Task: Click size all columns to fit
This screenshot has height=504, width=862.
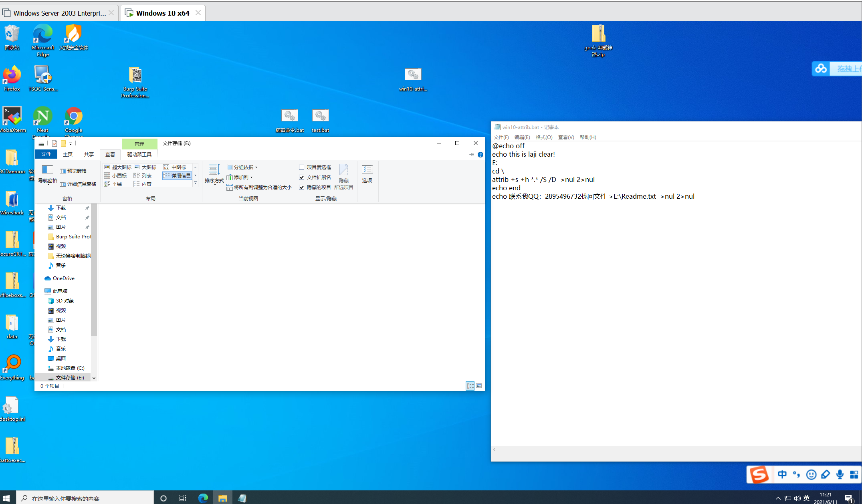Action: point(260,187)
